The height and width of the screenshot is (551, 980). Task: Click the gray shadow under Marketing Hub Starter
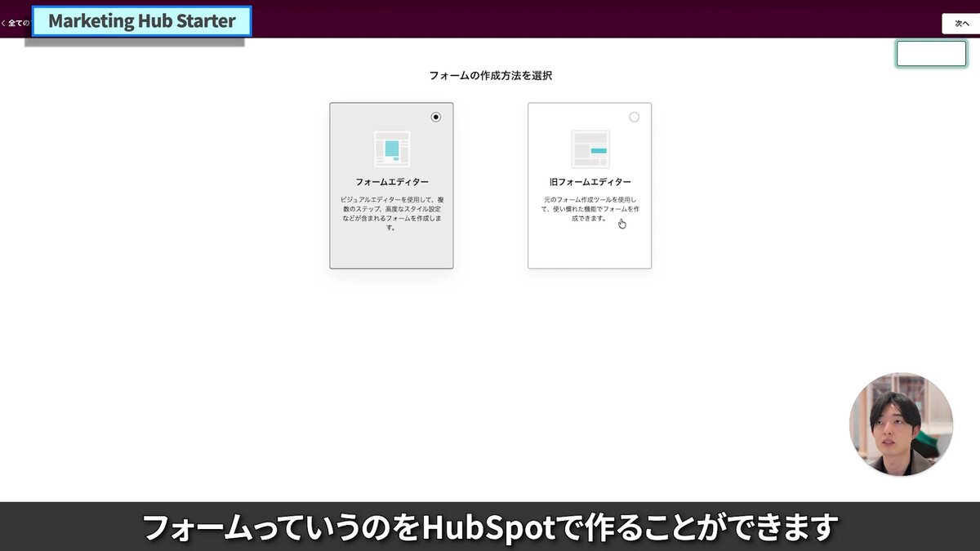pyautogui.click(x=135, y=42)
